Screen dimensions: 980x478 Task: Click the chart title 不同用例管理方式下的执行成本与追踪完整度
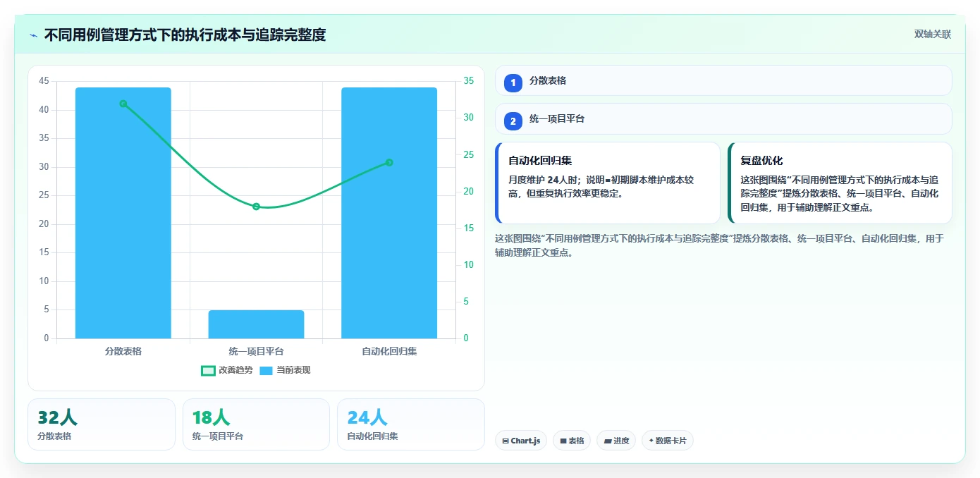pos(185,35)
